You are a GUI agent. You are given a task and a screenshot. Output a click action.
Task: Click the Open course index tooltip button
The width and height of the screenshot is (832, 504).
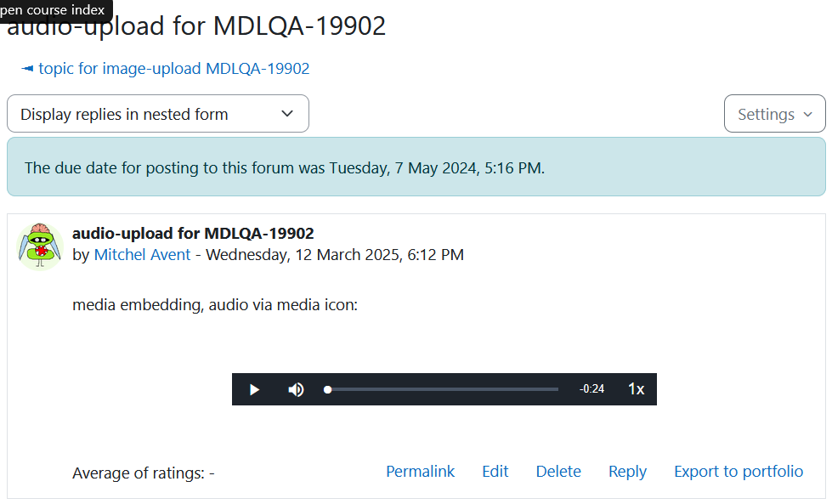click(x=56, y=10)
